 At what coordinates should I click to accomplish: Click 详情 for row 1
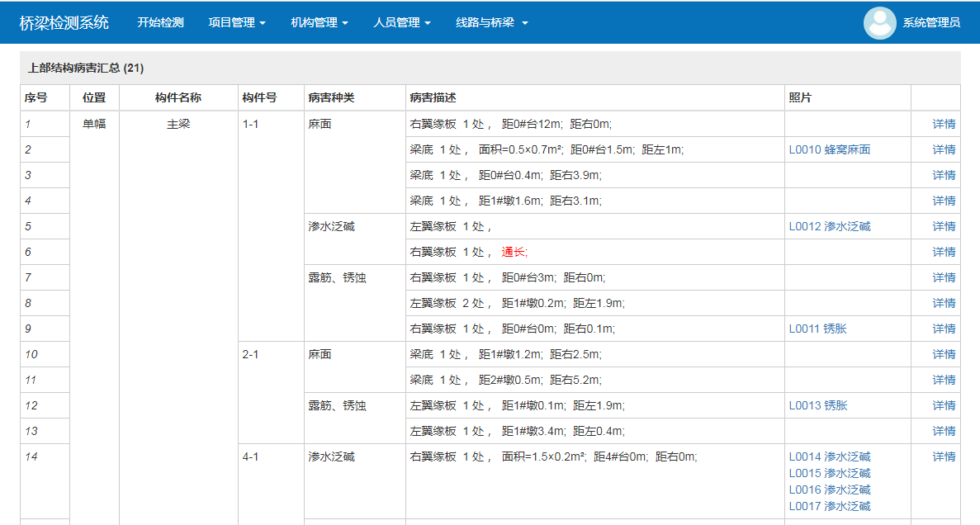(x=944, y=124)
